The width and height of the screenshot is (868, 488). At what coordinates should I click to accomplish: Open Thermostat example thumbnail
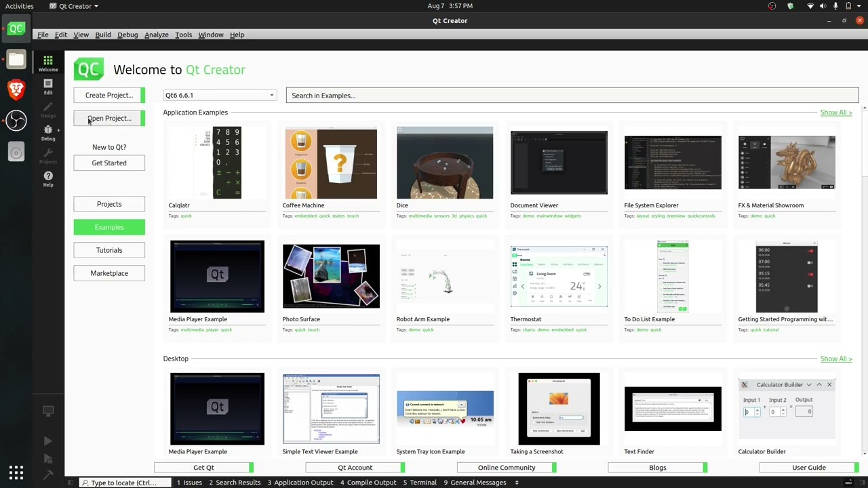(x=559, y=277)
